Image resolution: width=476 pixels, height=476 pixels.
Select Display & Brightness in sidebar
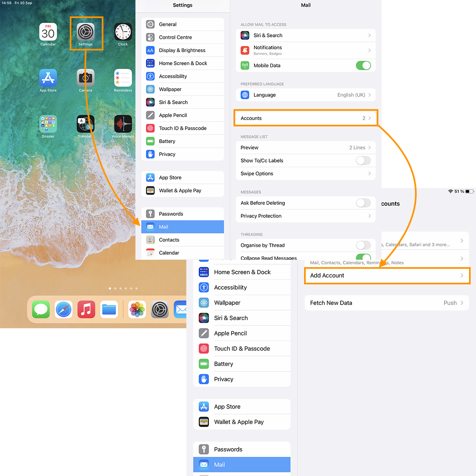pyautogui.click(x=183, y=50)
